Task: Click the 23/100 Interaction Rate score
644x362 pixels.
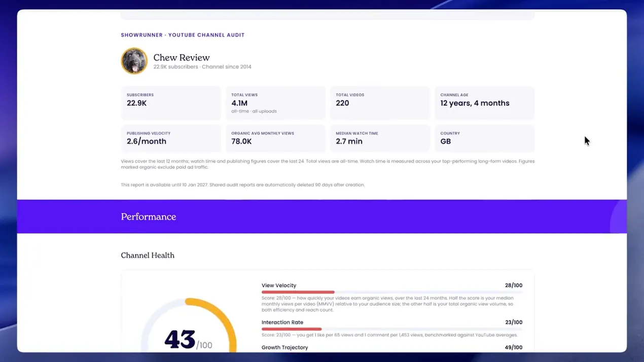Action: coord(514,322)
